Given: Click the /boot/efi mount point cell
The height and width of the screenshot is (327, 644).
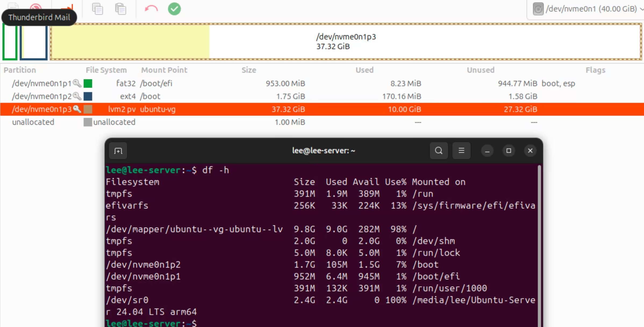Looking at the screenshot, I should pyautogui.click(x=156, y=83).
